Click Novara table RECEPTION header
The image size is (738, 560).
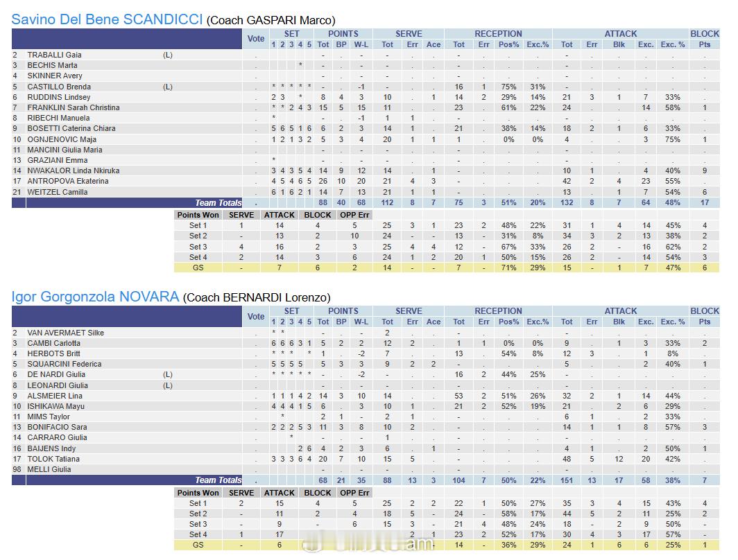[x=498, y=310]
